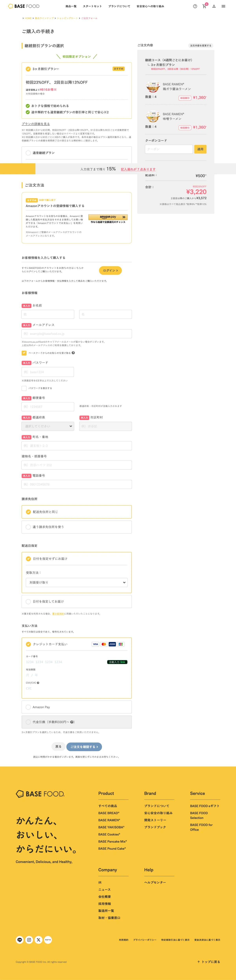Select the 通常継続プラン radio option
This screenshot has height=980, width=236.
pyautogui.click(x=28, y=153)
